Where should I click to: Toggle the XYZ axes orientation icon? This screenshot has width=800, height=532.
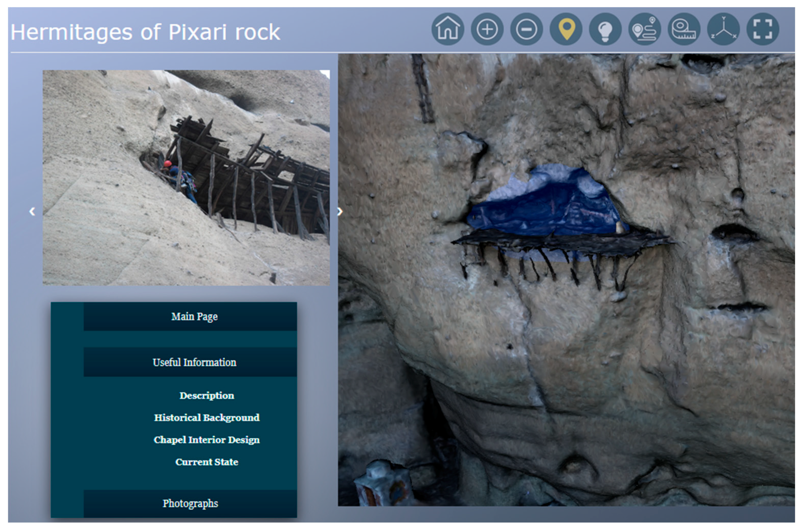(723, 29)
